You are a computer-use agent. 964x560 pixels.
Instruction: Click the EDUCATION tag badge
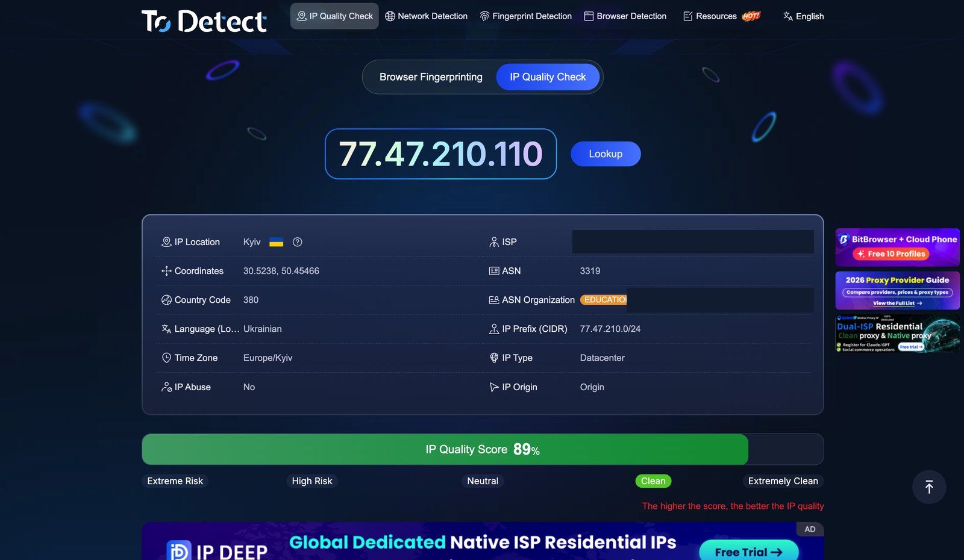coord(604,300)
